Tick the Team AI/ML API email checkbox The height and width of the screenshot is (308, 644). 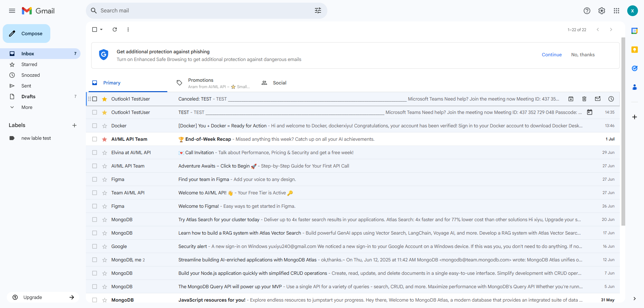tap(95, 193)
